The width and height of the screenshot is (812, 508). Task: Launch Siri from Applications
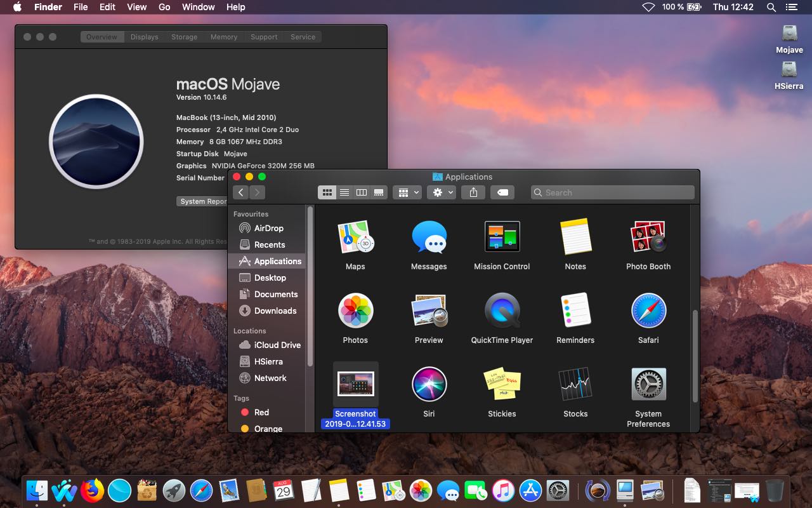click(429, 384)
